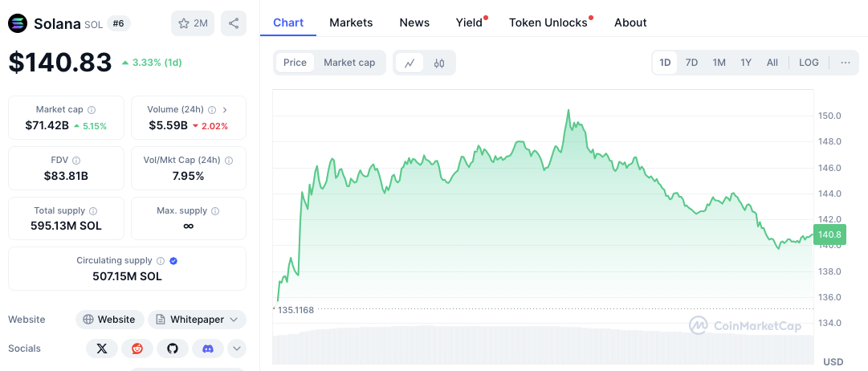
Task: Set chart range to All
Action: pos(772,63)
